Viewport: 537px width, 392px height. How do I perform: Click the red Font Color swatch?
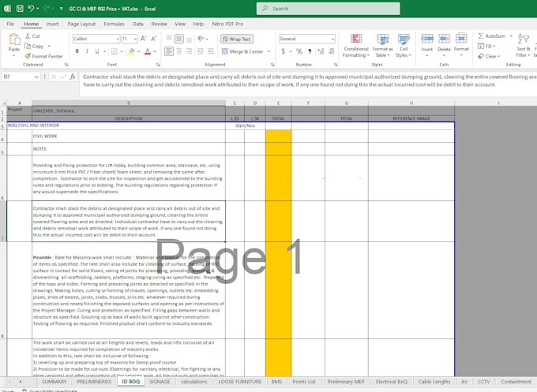[x=148, y=51]
